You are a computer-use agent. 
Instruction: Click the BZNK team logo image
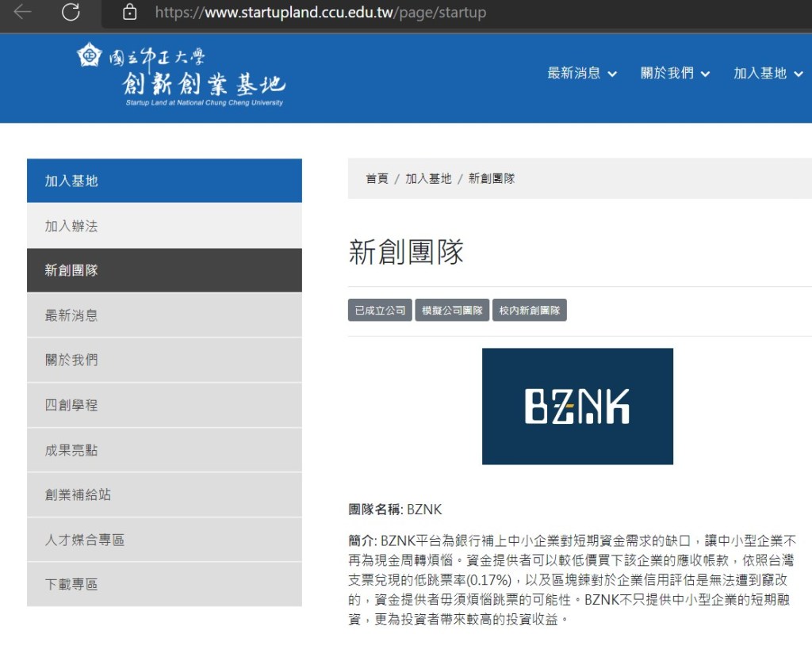pyautogui.click(x=577, y=406)
